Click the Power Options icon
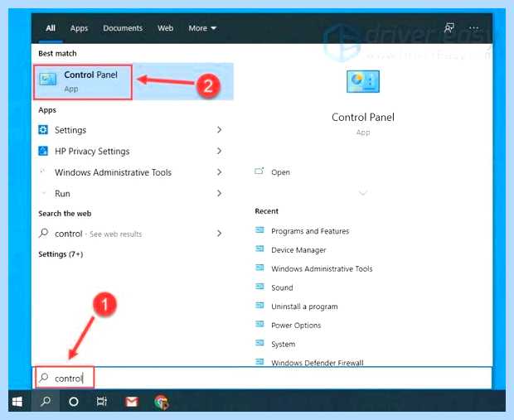514x420 pixels. (259, 325)
